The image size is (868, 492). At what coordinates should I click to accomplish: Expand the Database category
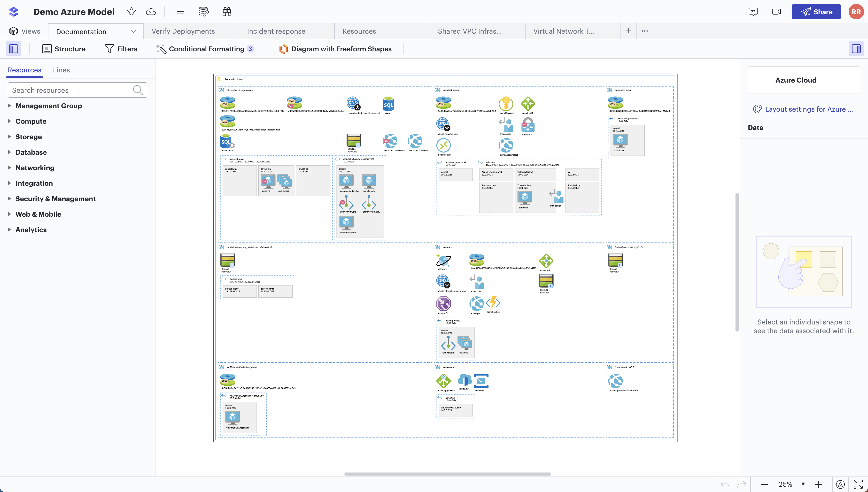coord(9,152)
